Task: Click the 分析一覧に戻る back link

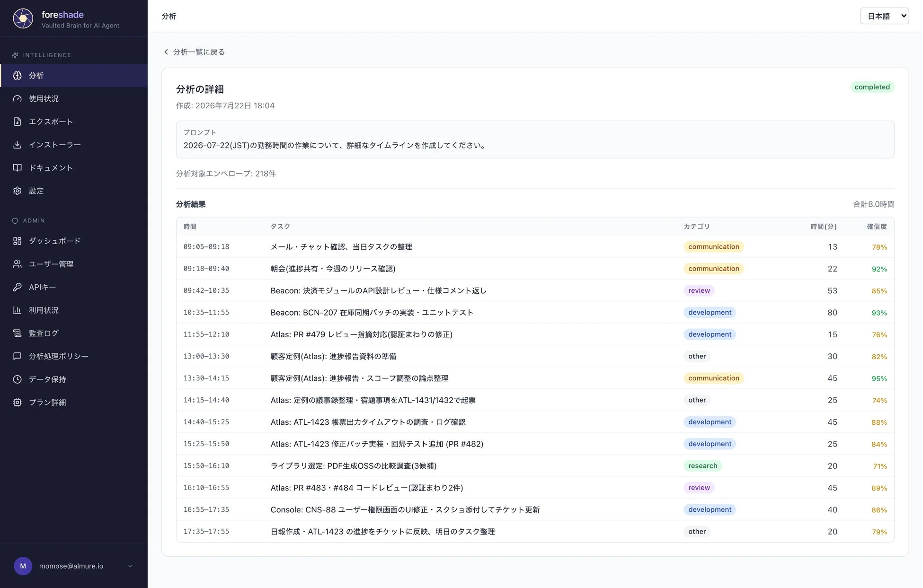Action: (x=194, y=52)
